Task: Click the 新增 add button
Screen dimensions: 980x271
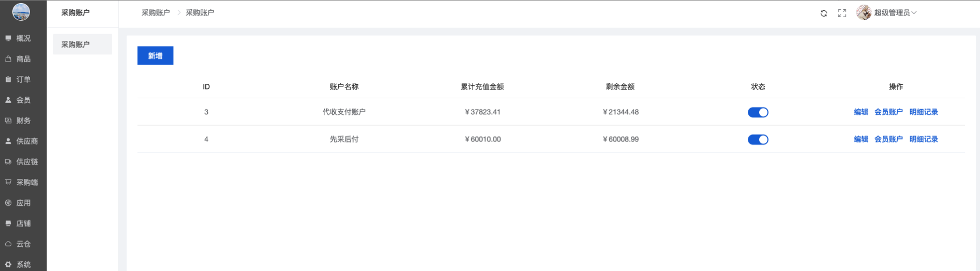Action: (x=155, y=56)
